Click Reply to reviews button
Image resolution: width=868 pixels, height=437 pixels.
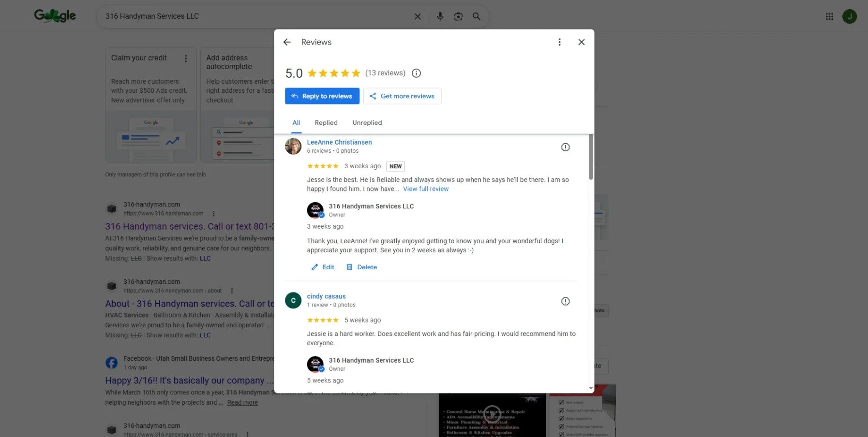click(x=322, y=96)
